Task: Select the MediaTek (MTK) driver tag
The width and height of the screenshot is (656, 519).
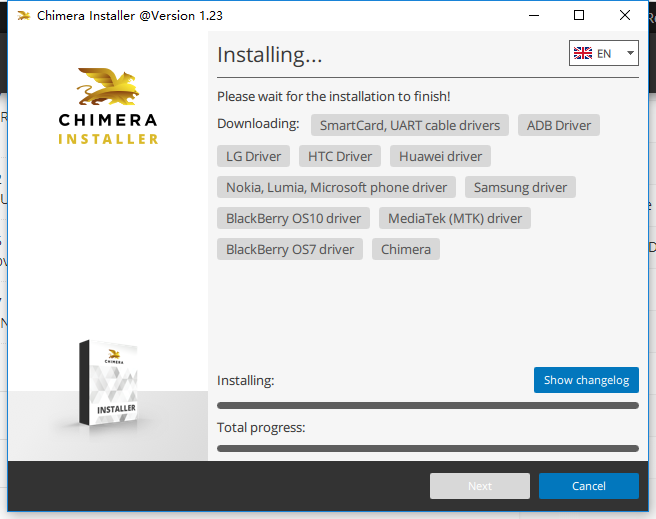Action: [455, 218]
